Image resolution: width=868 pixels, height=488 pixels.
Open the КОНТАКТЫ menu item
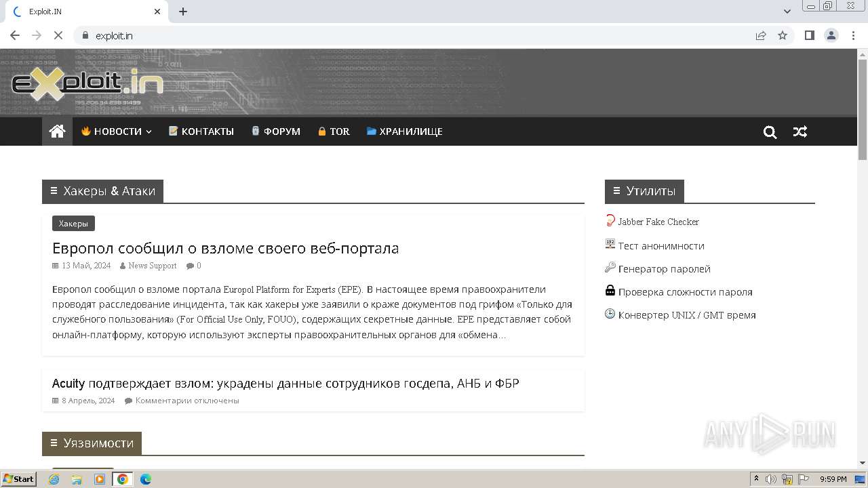click(201, 131)
